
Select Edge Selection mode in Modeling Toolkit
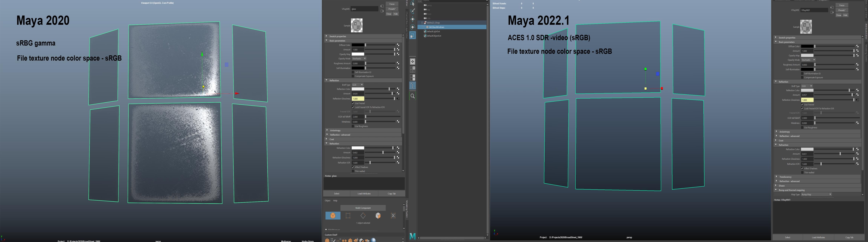[x=363, y=215]
